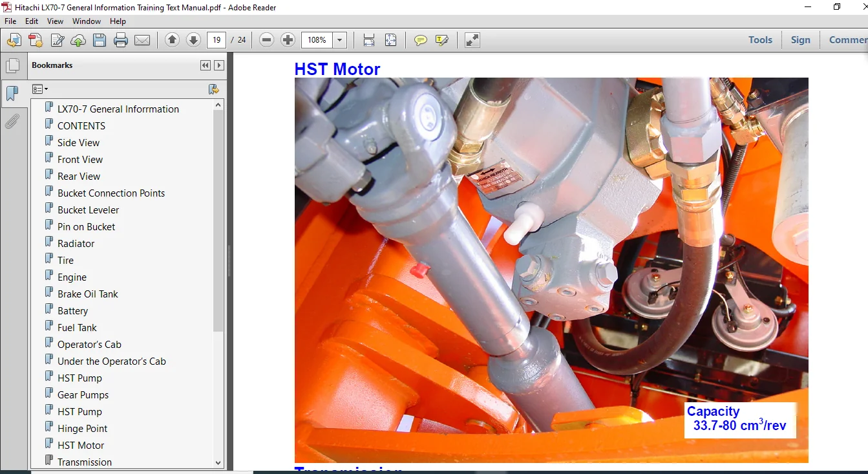
Task: Select the Side View bookmark
Action: click(x=79, y=142)
